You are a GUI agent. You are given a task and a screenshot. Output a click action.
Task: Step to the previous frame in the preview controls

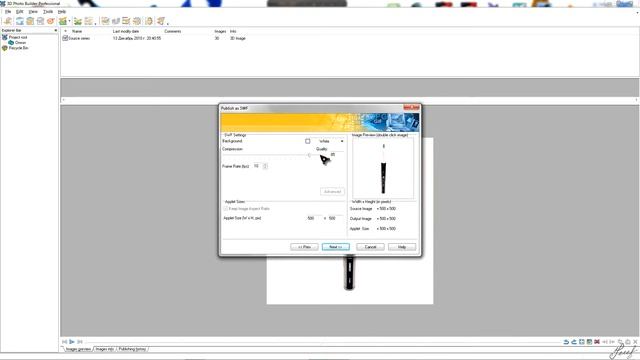click(64, 342)
